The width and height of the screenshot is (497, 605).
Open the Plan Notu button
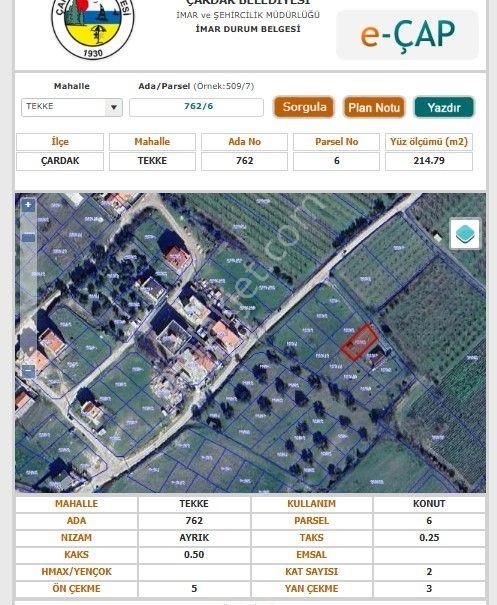[374, 107]
